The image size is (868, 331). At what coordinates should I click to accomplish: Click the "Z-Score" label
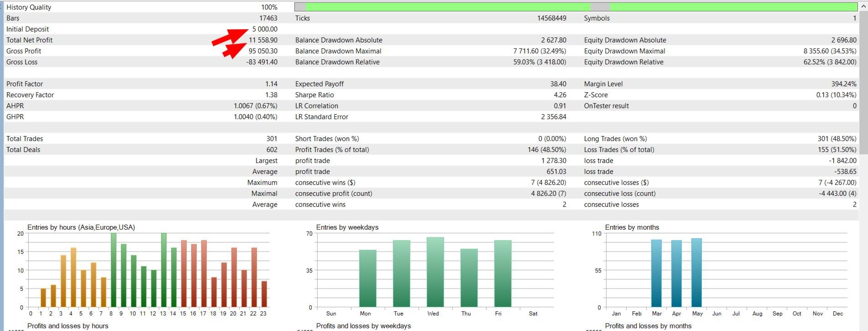point(596,95)
